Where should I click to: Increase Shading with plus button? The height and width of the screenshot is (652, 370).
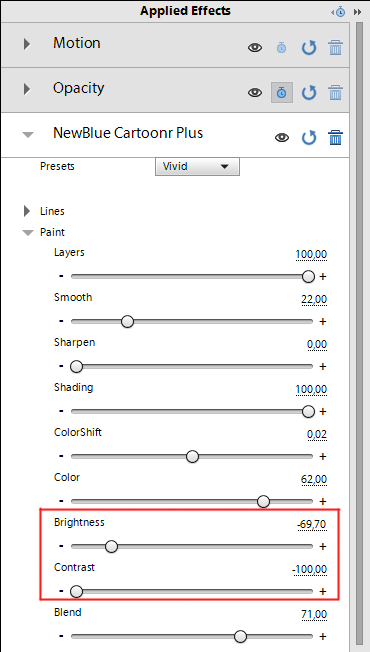tap(323, 412)
